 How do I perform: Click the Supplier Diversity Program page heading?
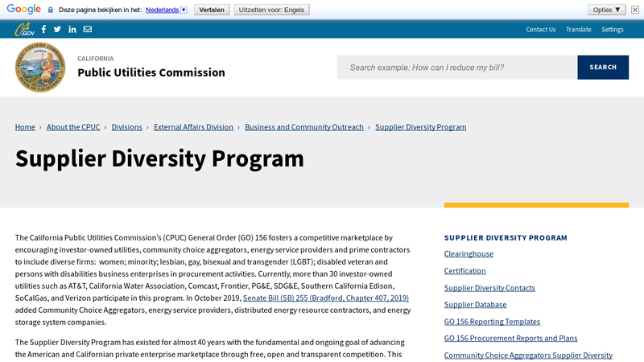click(159, 158)
